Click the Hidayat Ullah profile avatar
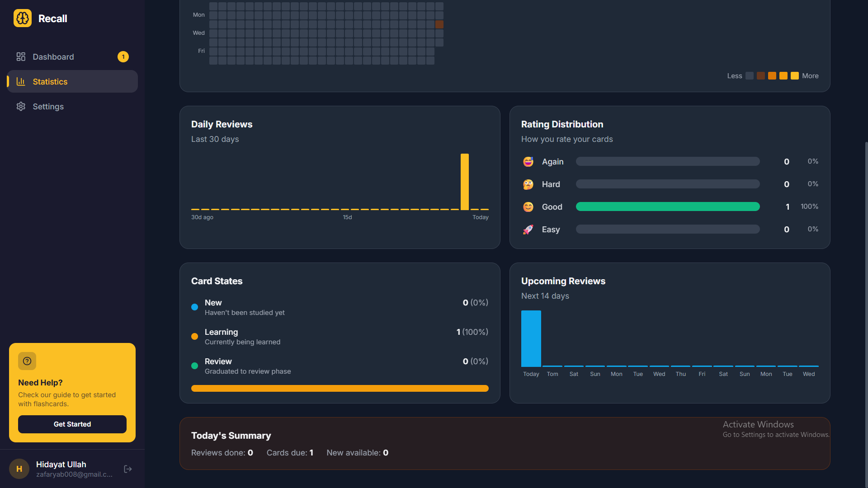868x488 pixels. [19, 469]
